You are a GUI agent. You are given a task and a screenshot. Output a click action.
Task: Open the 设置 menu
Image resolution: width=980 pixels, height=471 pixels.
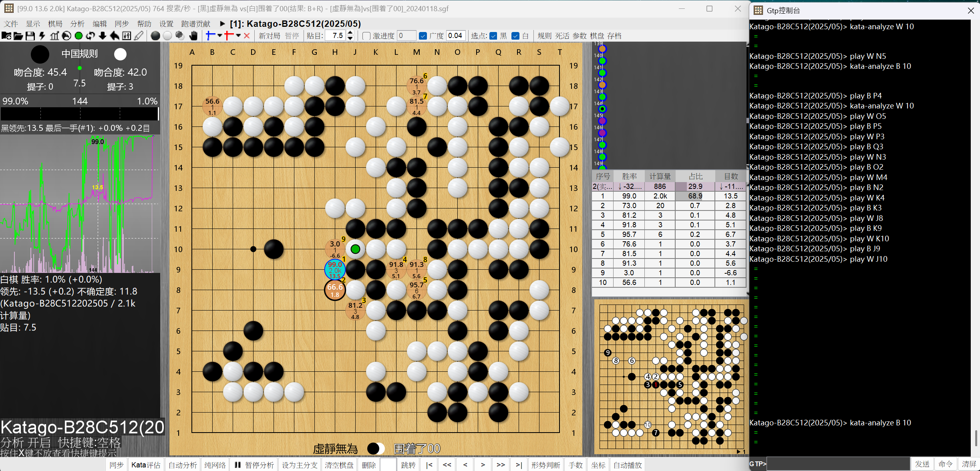166,24
